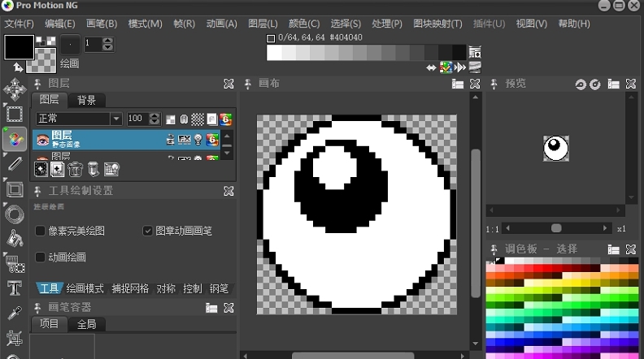Open the 钢笔 tab in tool settings
Image resolution: width=644 pixels, height=359 pixels.
click(x=219, y=288)
